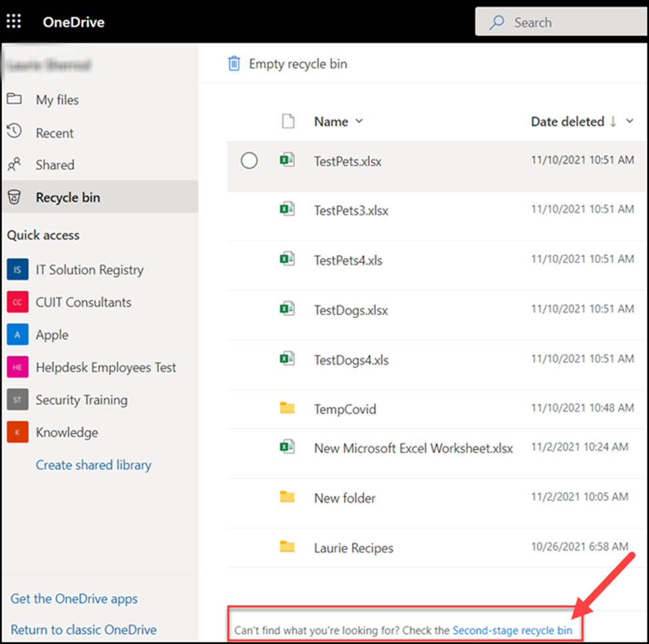Viewport: 649px width, 644px height.
Task: Click the folder icon next to Laurie Recipes
Action: coord(287,547)
